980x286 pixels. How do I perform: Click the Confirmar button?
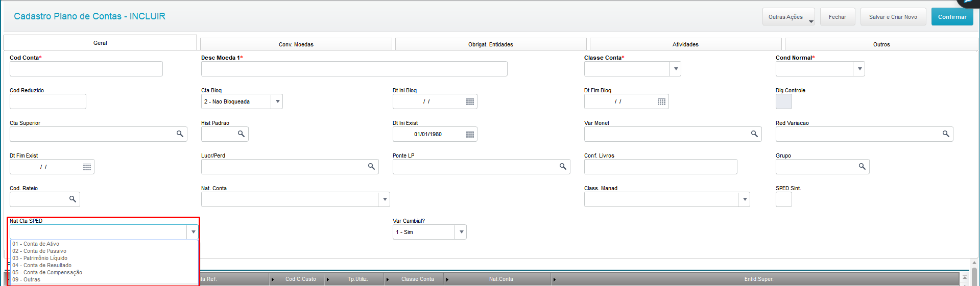[x=952, y=17]
